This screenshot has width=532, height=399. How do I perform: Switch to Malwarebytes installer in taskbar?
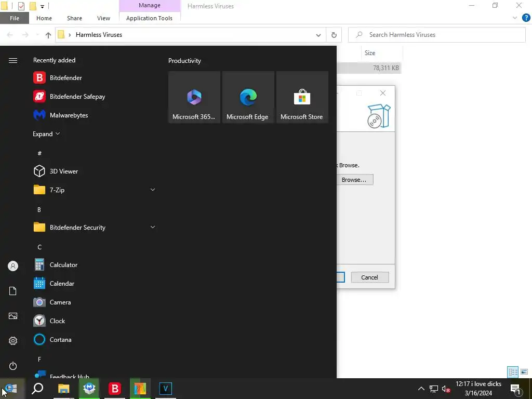tap(89, 389)
